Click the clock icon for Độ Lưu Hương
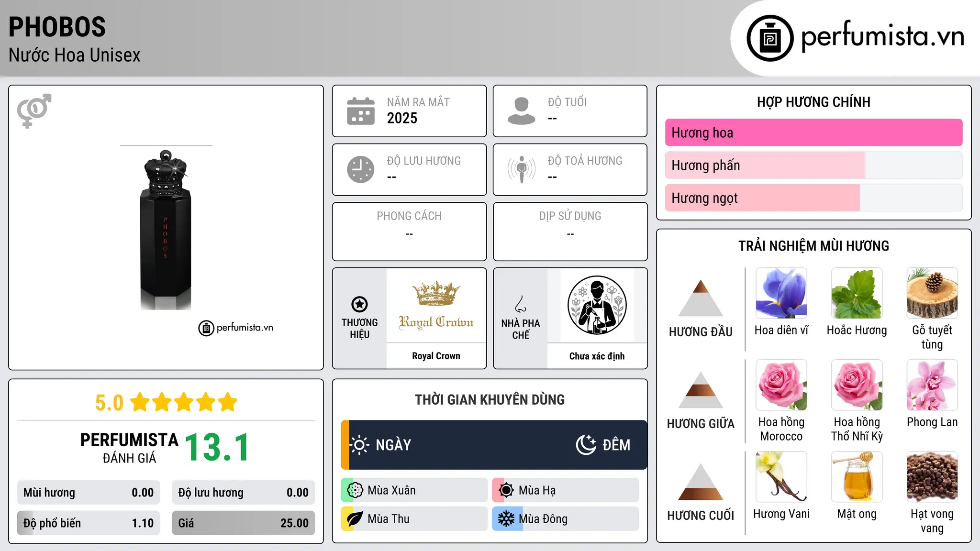The image size is (980, 551). [361, 169]
